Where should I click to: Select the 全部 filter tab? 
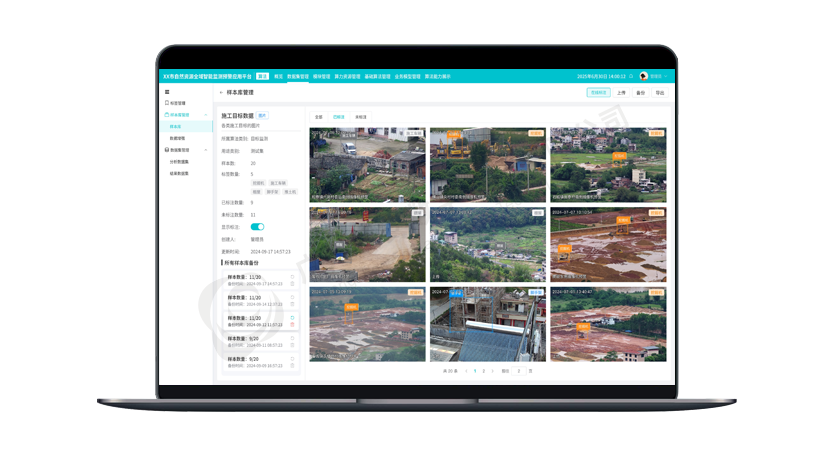[x=318, y=117]
